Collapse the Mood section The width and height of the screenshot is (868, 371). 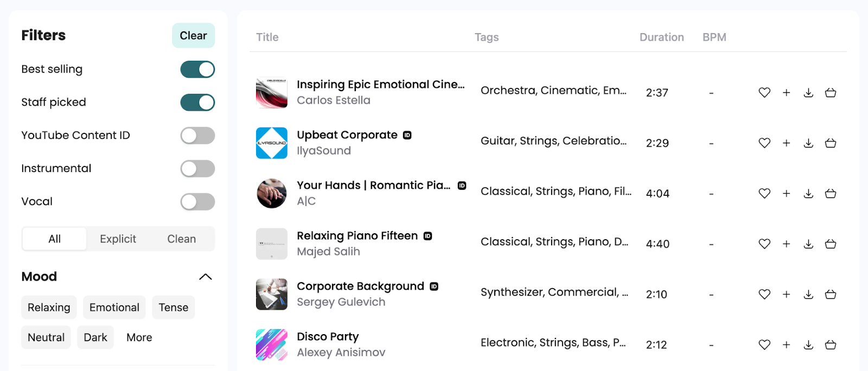click(x=205, y=276)
